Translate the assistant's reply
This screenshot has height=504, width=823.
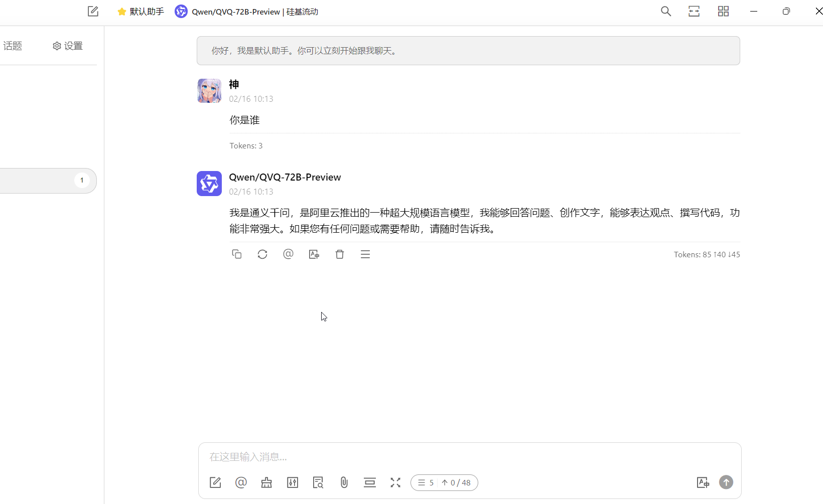pos(314,254)
